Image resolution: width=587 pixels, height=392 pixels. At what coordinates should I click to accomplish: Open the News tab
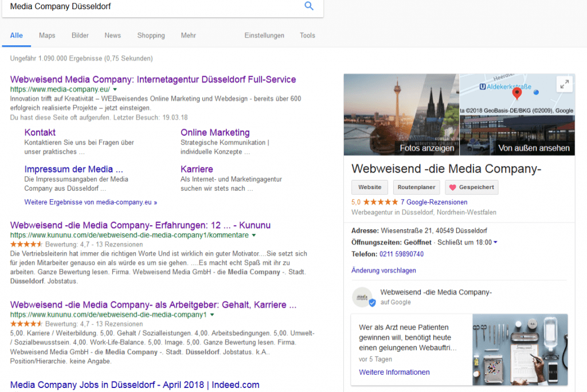pyautogui.click(x=113, y=36)
